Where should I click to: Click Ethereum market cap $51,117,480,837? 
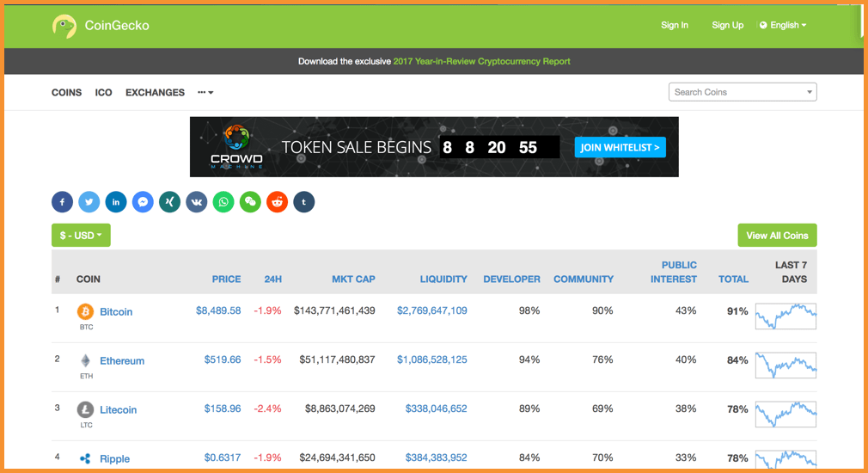337,359
